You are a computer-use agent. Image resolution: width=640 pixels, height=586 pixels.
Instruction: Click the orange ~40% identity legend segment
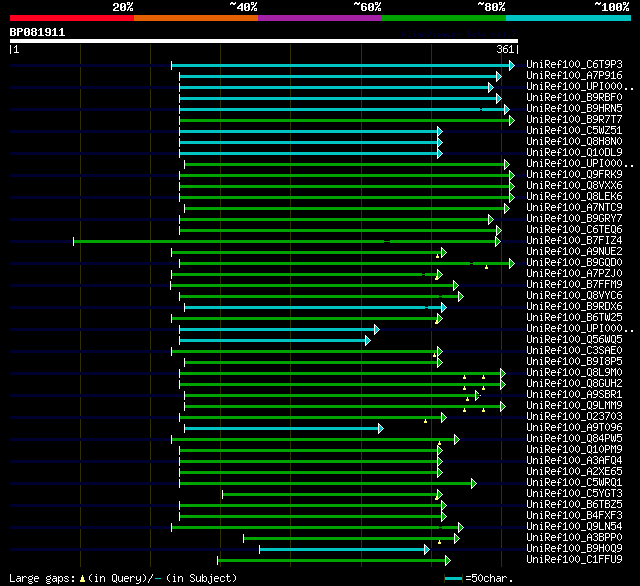tap(196, 18)
